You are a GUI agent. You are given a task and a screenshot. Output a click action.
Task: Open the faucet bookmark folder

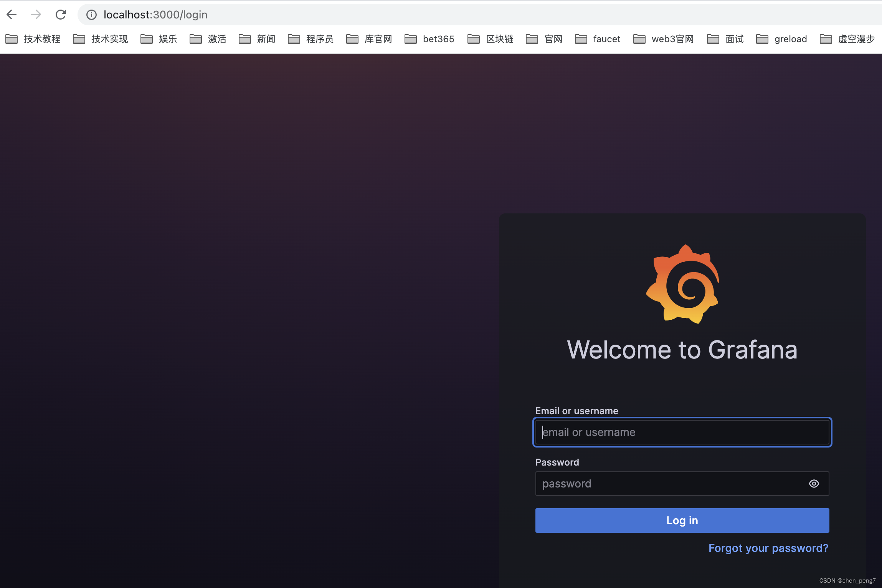[598, 39]
